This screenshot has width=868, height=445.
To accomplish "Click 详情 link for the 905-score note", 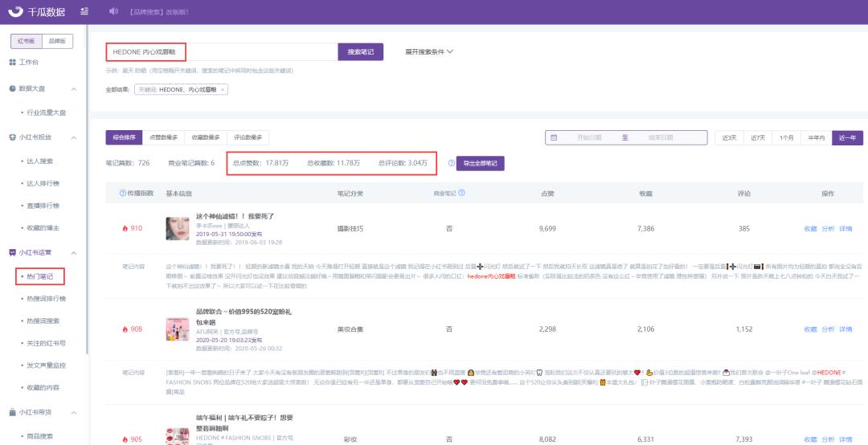I will (845, 439).
